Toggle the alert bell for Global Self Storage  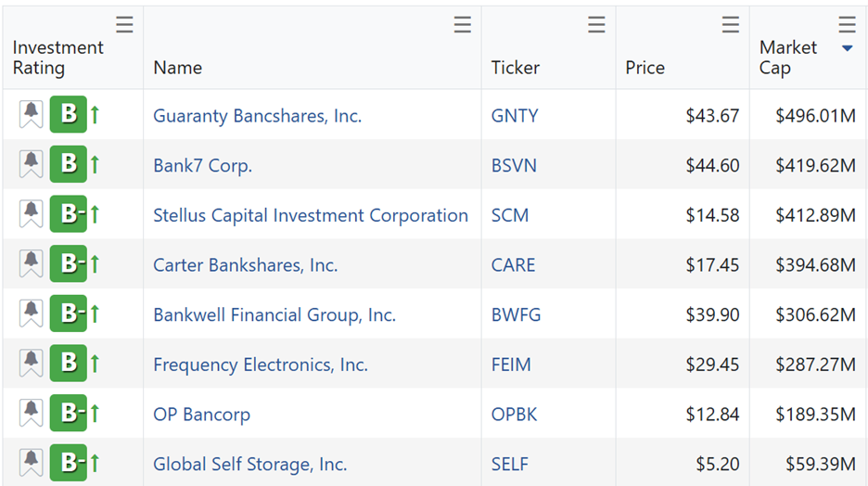coord(31,463)
